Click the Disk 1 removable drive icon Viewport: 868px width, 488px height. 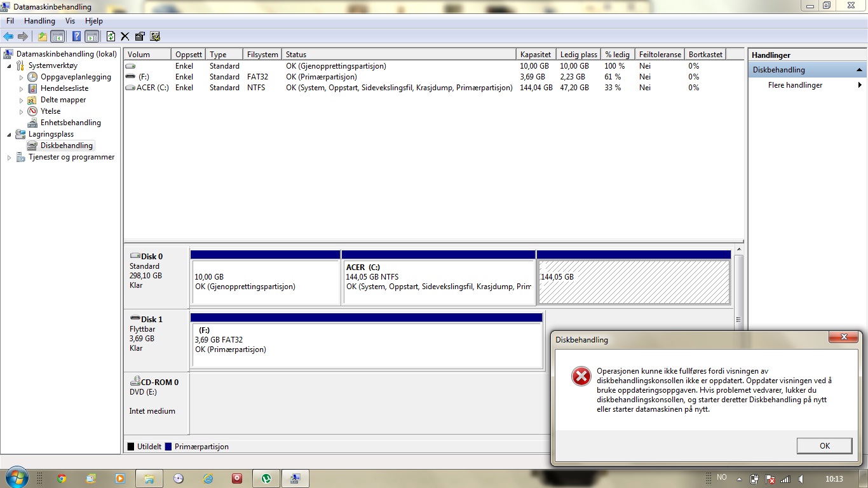point(135,318)
